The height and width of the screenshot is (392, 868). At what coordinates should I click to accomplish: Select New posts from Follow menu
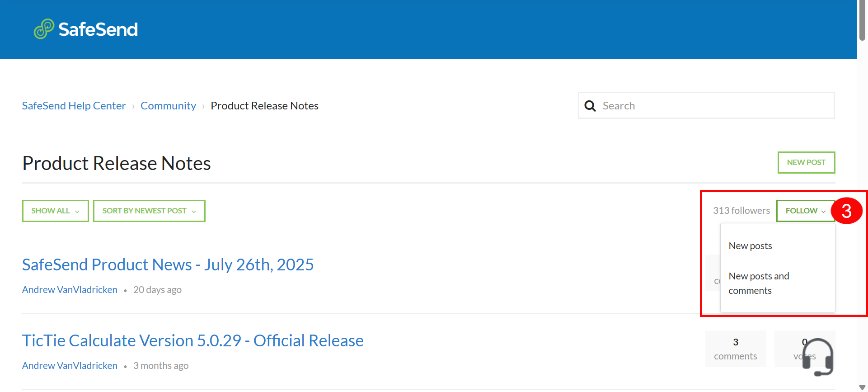point(750,246)
